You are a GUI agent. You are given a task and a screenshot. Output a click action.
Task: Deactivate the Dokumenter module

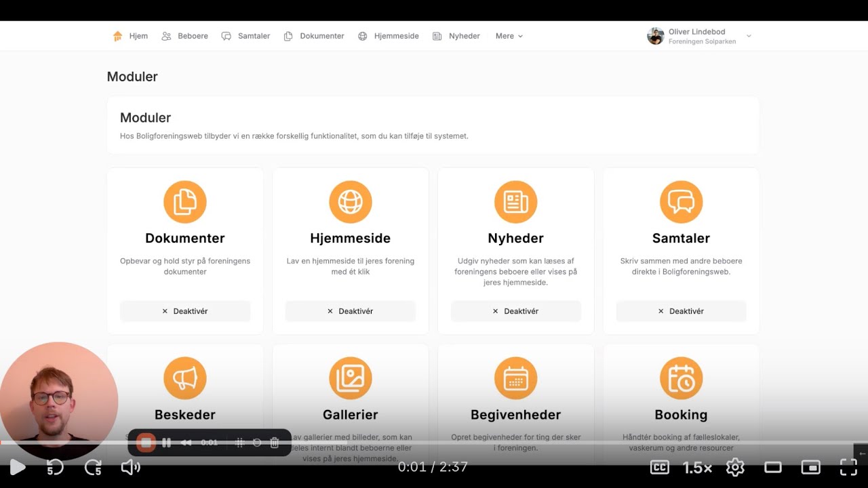point(185,311)
